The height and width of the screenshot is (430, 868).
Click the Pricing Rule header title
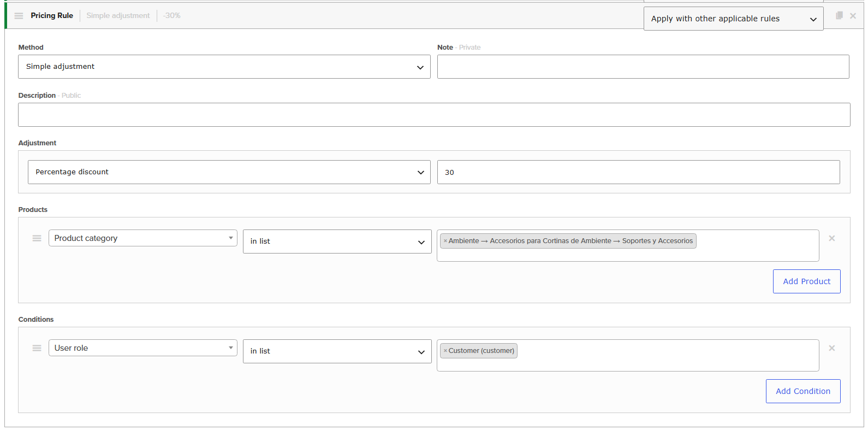click(x=52, y=16)
